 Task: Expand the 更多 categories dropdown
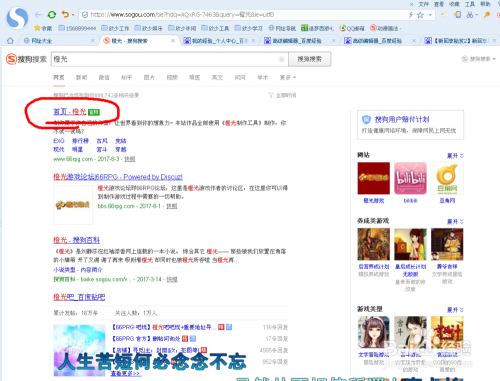click(x=288, y=77)
